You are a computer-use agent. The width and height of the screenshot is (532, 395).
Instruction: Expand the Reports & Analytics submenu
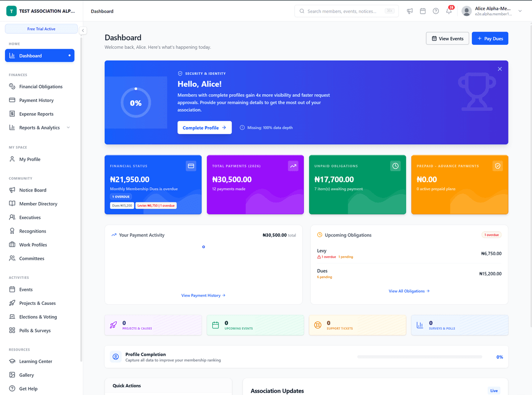coord(68,128)
